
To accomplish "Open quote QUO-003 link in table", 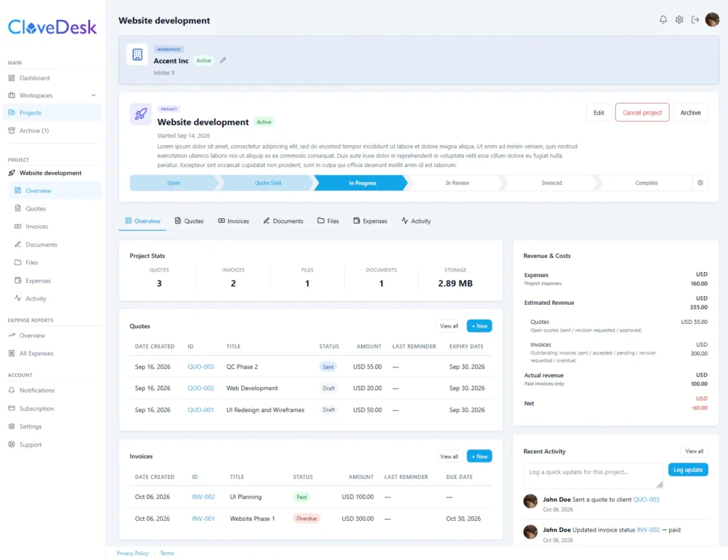I will click(200, 367).
